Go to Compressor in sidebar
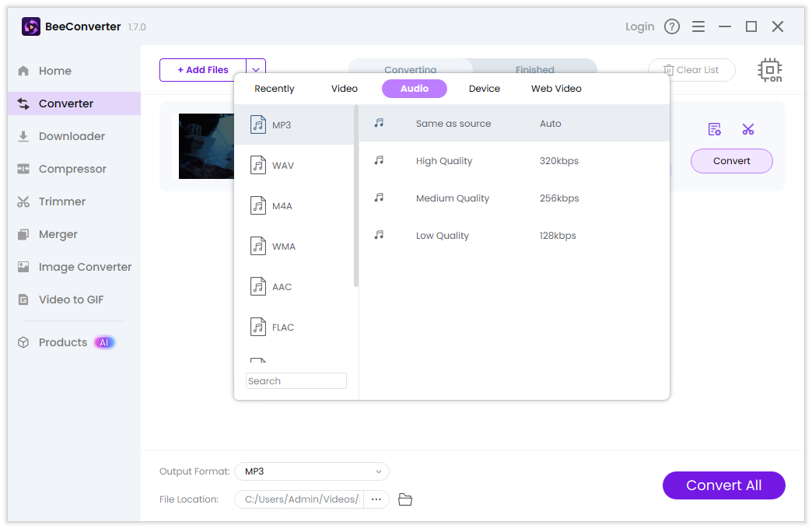The height and width of the screenshot is (529, 812). 72,169
